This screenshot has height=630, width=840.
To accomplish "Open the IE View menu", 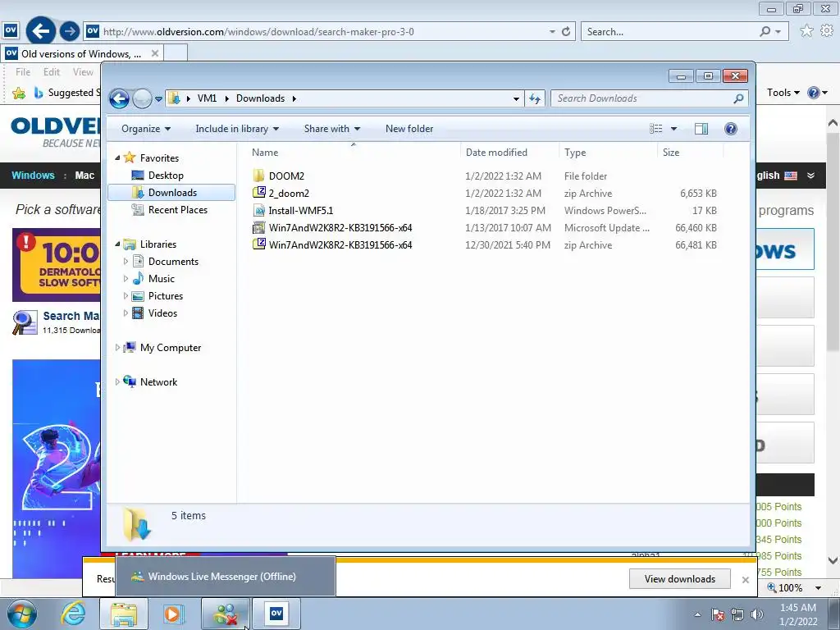I will pyautogui.click(x=83, y=72).
